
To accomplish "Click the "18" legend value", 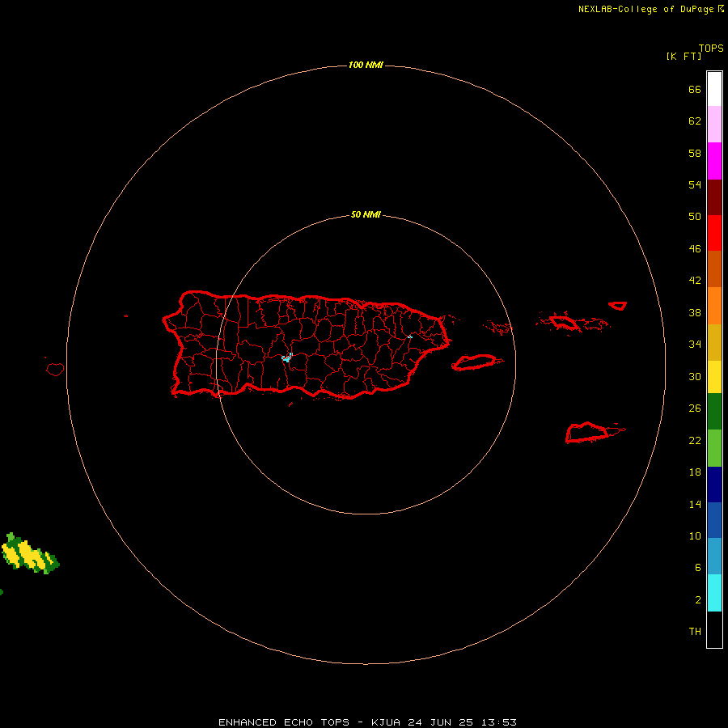I will pyautogui.click(x=695, y=472).
